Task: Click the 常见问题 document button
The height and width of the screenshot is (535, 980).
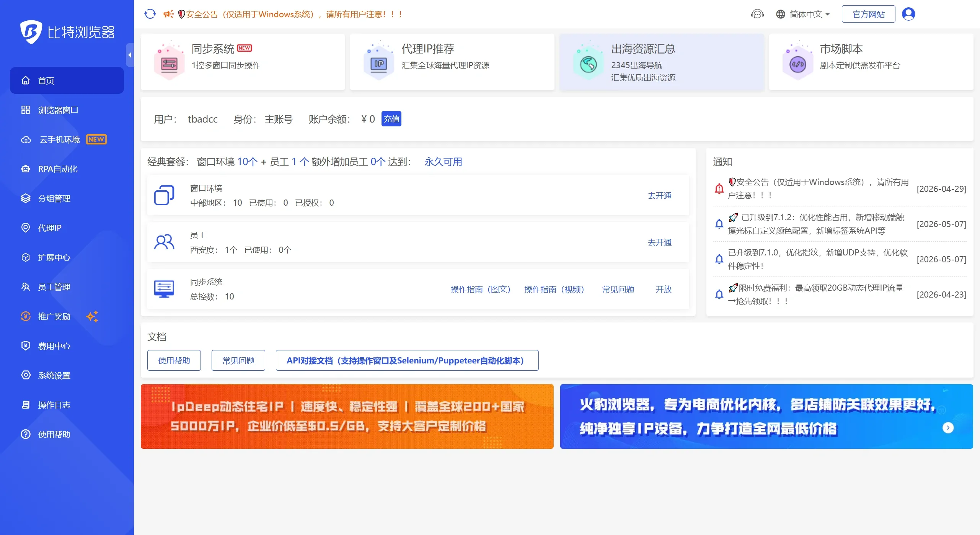Action: pyautogui.click(x=238, y=360)
